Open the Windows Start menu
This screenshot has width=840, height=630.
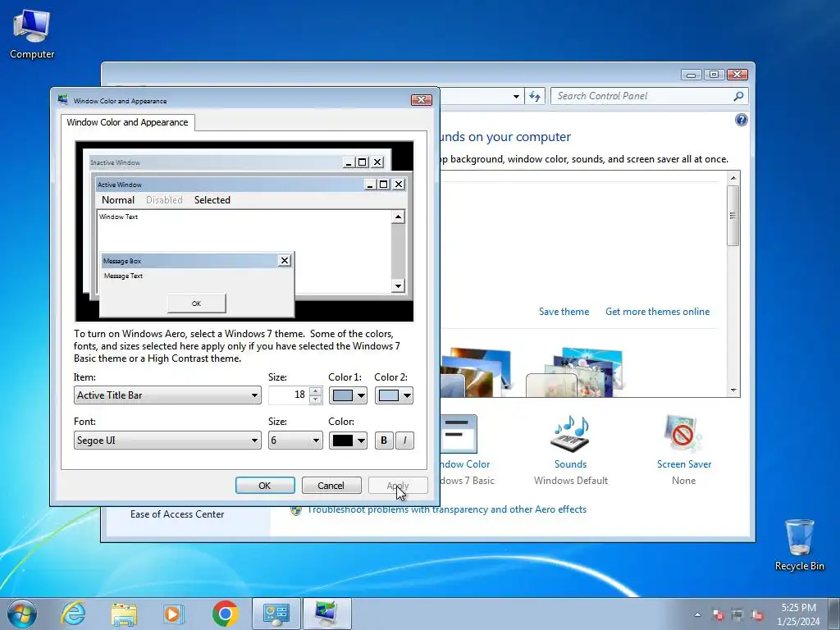click(x=22, y=614)
